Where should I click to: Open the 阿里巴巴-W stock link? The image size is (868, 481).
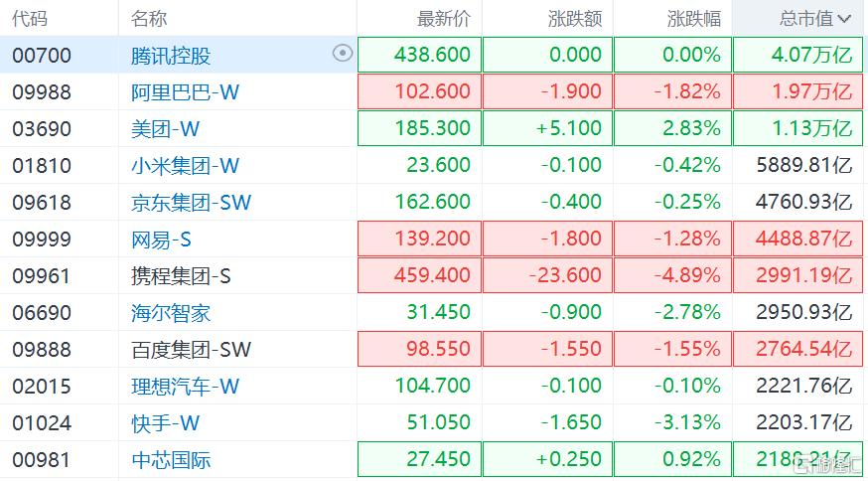tap(186, 92)
